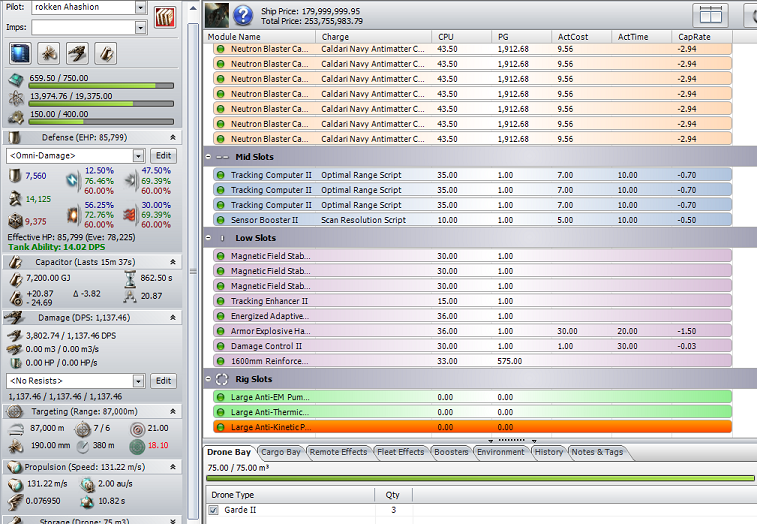Click sensor strength icon beside 21.00
The width and height of the screenshot is (757, 524).
click(x=138, y=429)
